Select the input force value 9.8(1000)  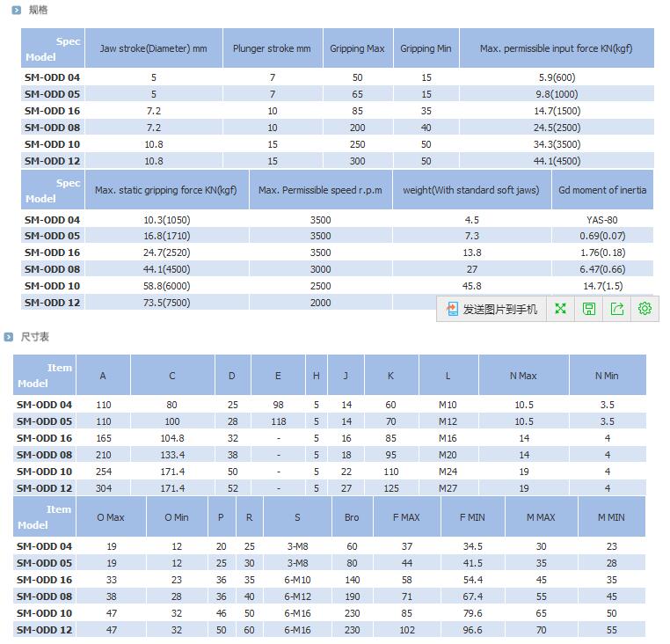(x=557, y=94)
